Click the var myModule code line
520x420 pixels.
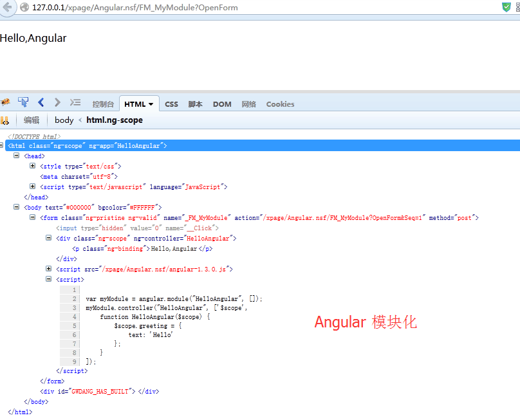pos(174,299)
